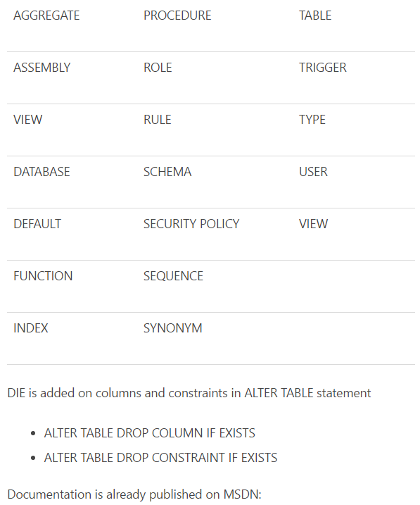This screenshot has width=420, height=505.
Task: Click the SEQUENCE cell
Action: (173, 276)
